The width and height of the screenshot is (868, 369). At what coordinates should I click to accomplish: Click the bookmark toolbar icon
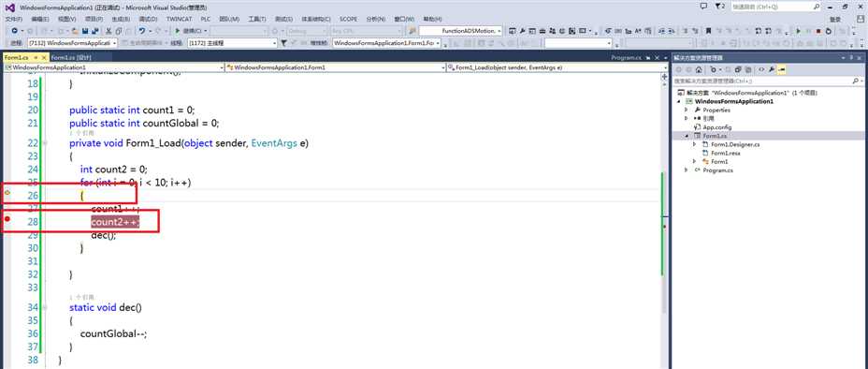tap(709, 31)
